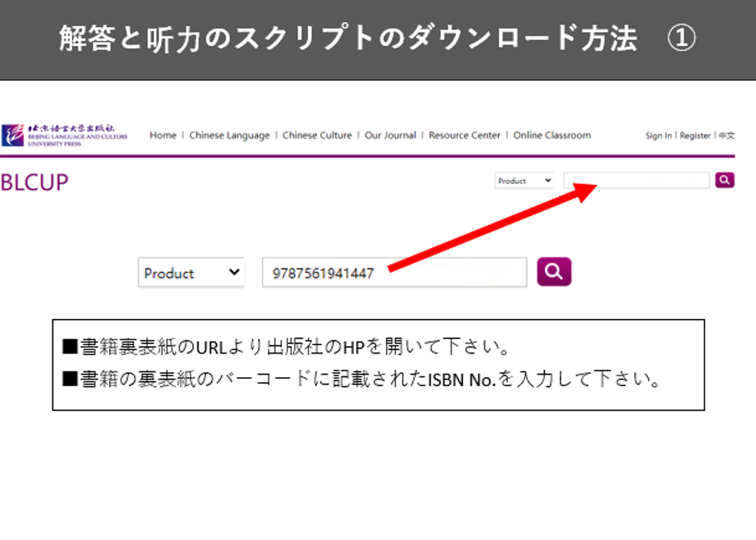Click instruction line mentioning URL and HP

(286, 347)
